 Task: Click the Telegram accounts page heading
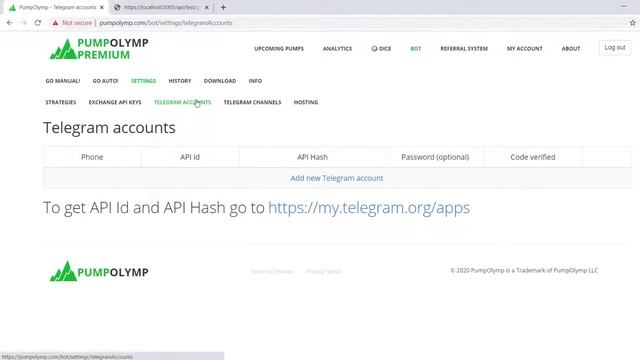(109, 128)
